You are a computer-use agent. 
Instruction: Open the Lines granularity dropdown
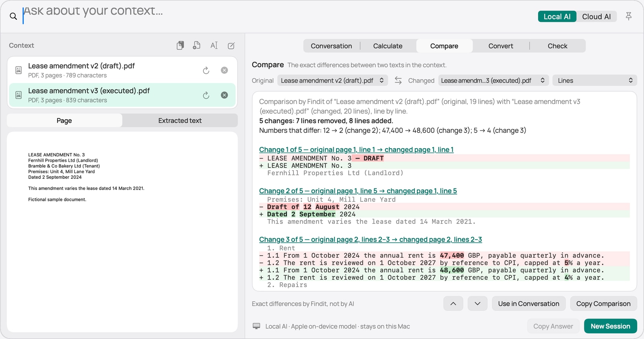595,81
